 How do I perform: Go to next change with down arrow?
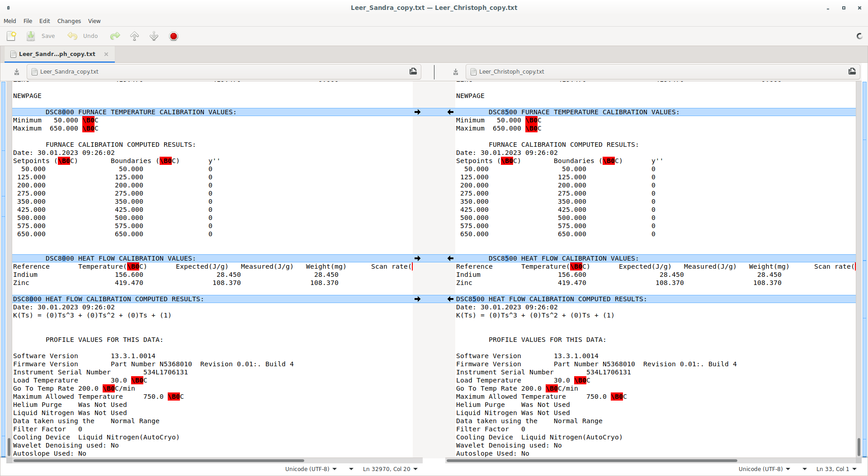[154, 36]
